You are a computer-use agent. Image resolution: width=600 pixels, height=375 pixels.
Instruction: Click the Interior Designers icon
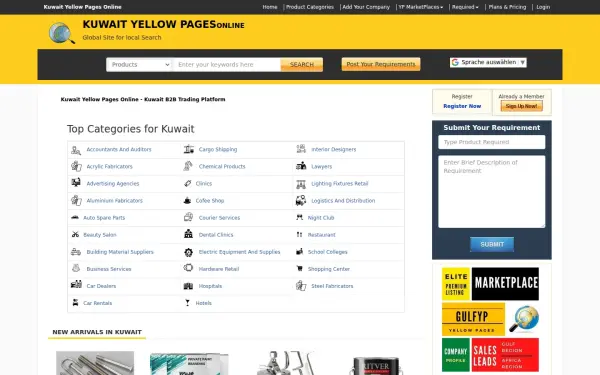point(301,148)
